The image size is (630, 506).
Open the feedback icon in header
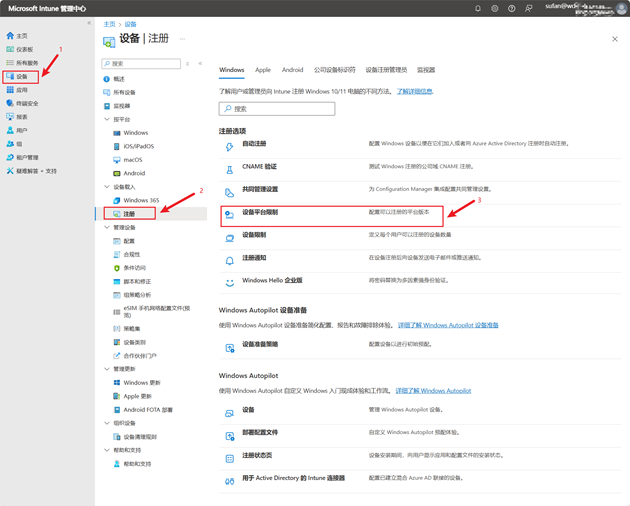[x=529, y=8]
